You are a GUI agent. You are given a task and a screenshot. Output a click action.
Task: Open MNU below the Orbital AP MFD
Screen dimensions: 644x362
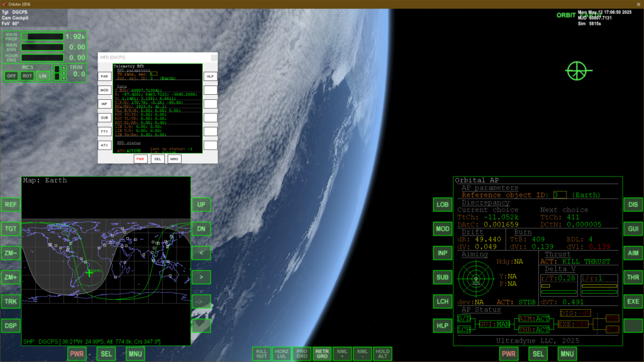click(567, 354)
